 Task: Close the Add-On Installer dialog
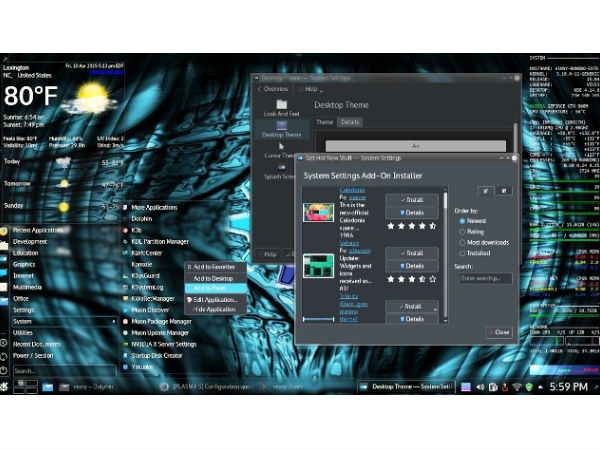[498, 331]
